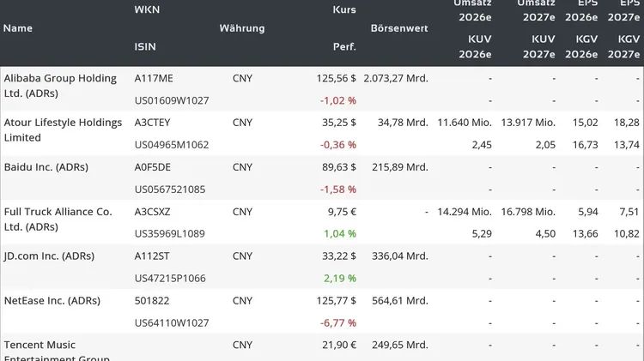Click the KGV 2026e column header
644x361 pixels.
click(581, 47)
